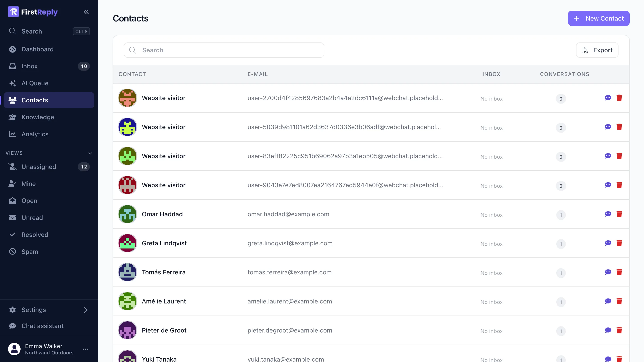
Task: Open chat for visitor user-5039d98...
Action: click(608, 127)
